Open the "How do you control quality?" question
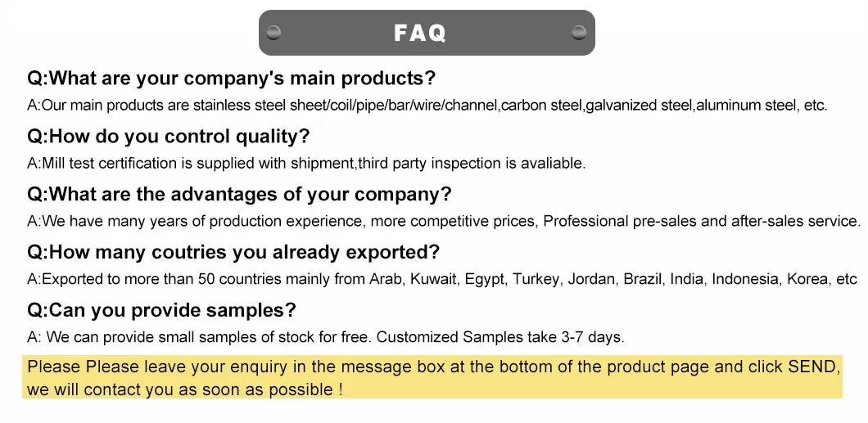The height and width of the screenshot is (423, 868). tap(169, 137)
